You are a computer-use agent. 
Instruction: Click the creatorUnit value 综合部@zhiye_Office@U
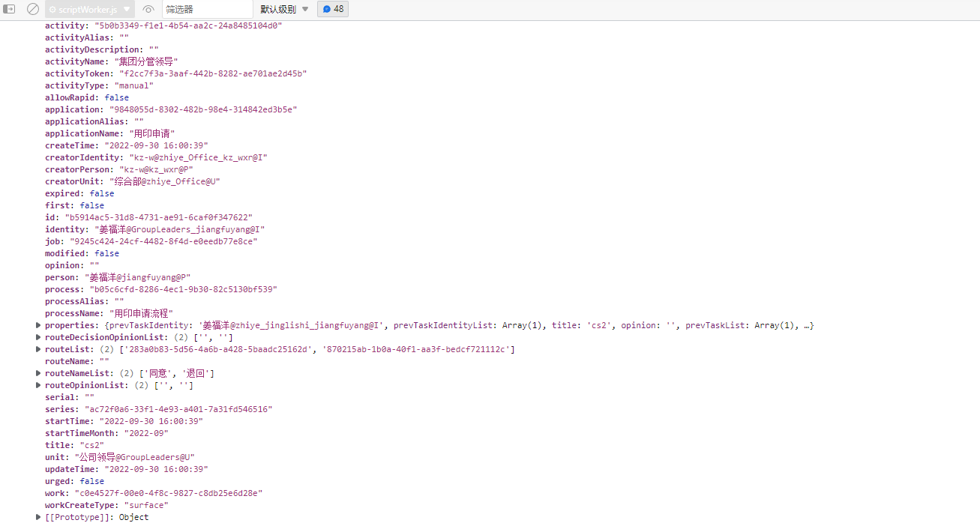tap(164, 181)
